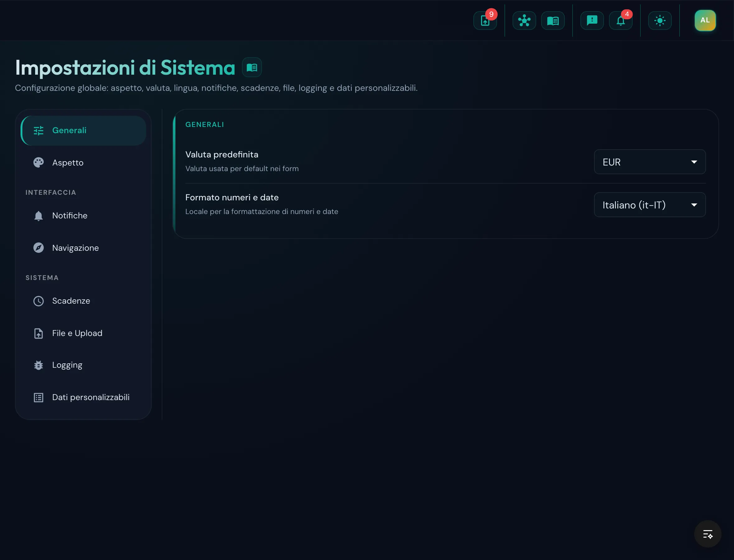The width and height of the screenshot is (734, 560).
Task: Open the file upload icon with badge 9
Action: click(485, 21)
